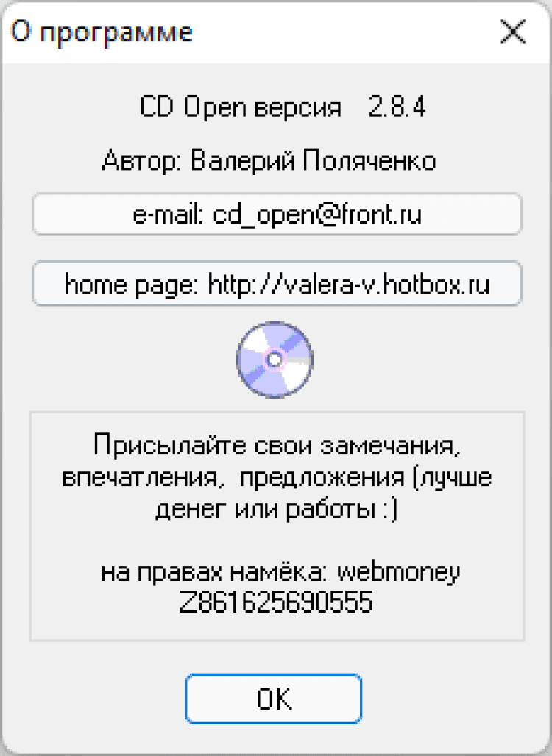
Task: Click the blank line above на правах намёка
Action: point(277,541)
